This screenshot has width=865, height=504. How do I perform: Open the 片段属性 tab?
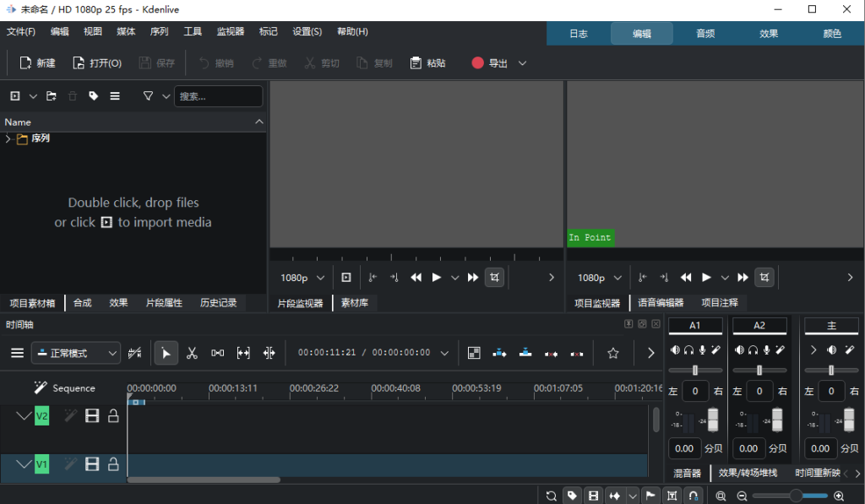point(164,303)
